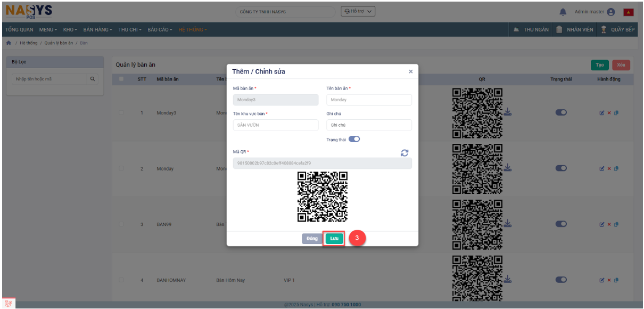
Task: Click the Vietnam flag language icon
Action: [x=629, y=12]
